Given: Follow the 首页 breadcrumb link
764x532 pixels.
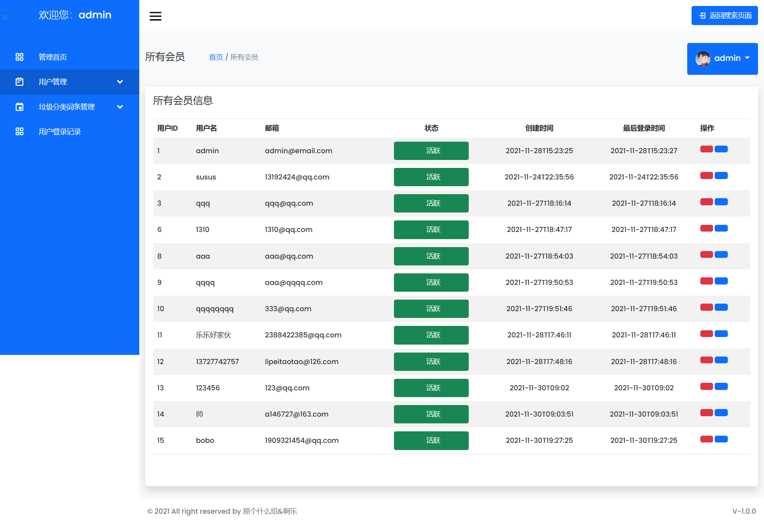Looking at the screenshot, I should (216, 57).
